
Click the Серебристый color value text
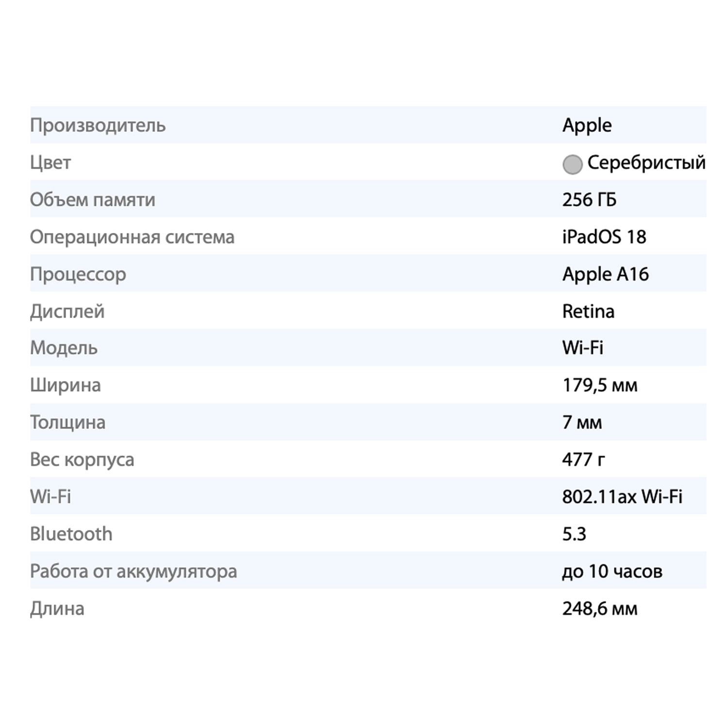pos(646,163)
